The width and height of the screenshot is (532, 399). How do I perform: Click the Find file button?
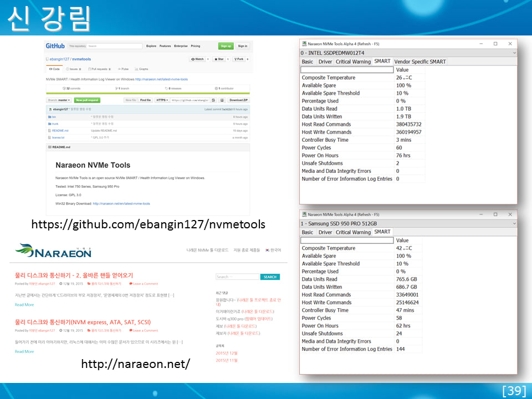pos(146,100)
